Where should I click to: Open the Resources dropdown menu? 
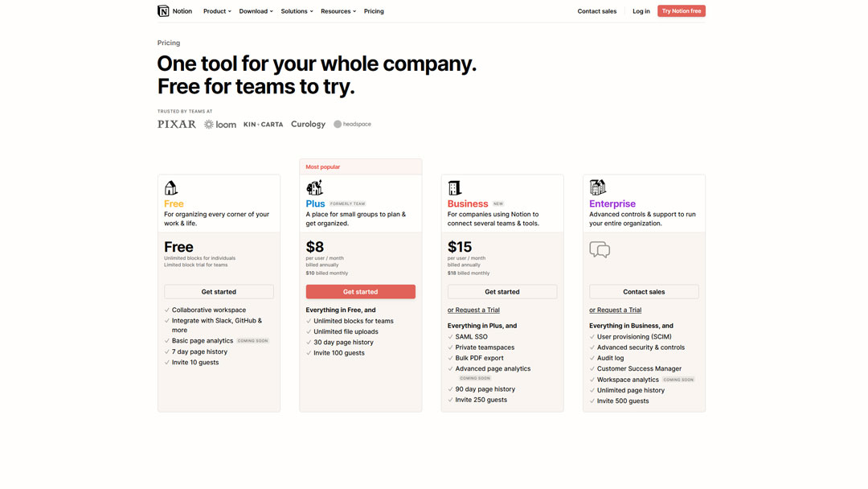[338, 11]
